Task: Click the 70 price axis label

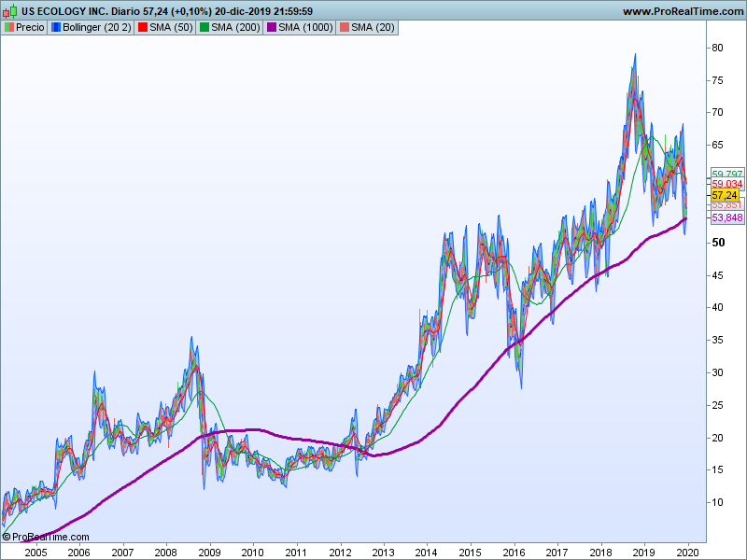Action: 717,112
